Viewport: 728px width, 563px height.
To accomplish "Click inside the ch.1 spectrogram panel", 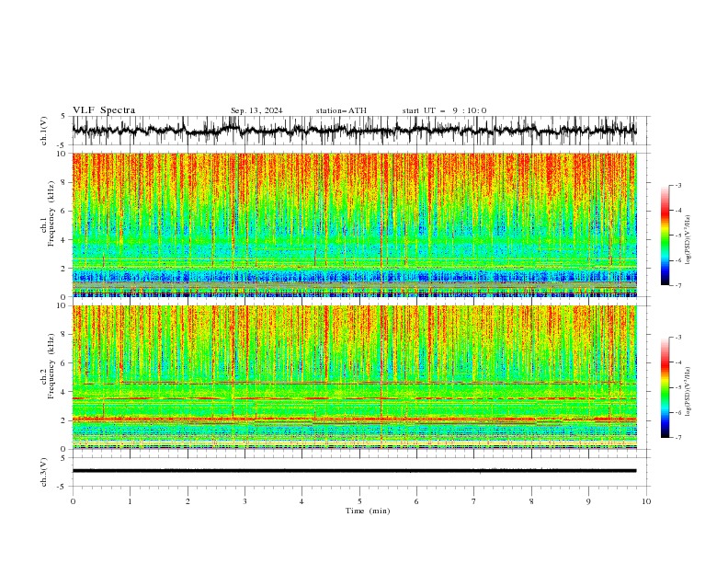I will [354, 224].
